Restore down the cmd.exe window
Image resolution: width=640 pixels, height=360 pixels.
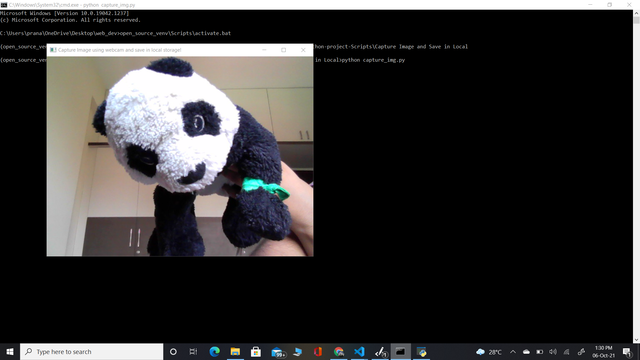609,5
